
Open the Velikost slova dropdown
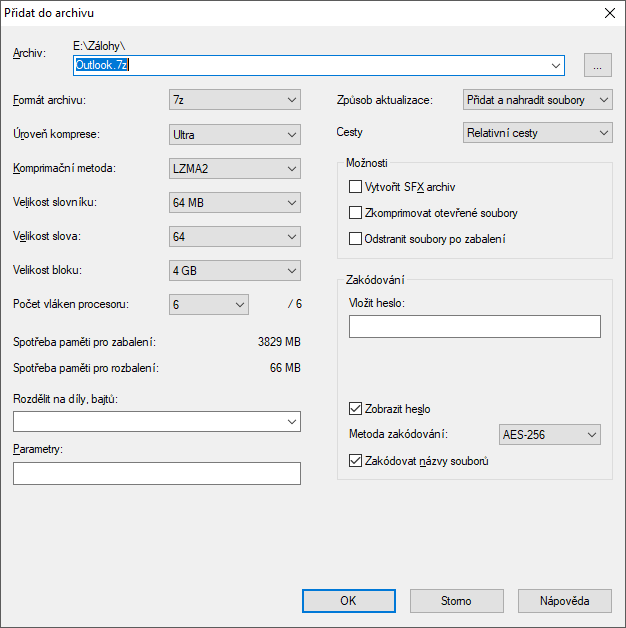[235, 237]
